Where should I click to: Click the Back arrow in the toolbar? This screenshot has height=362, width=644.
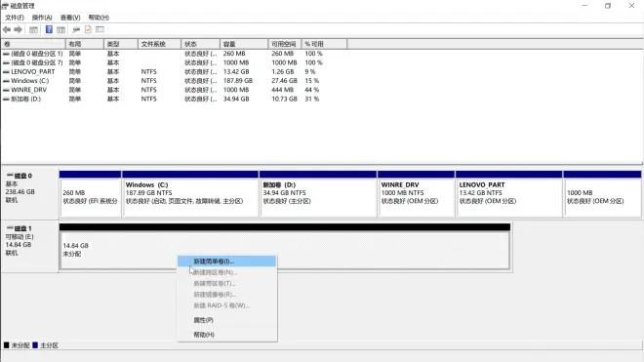point(7,29)
